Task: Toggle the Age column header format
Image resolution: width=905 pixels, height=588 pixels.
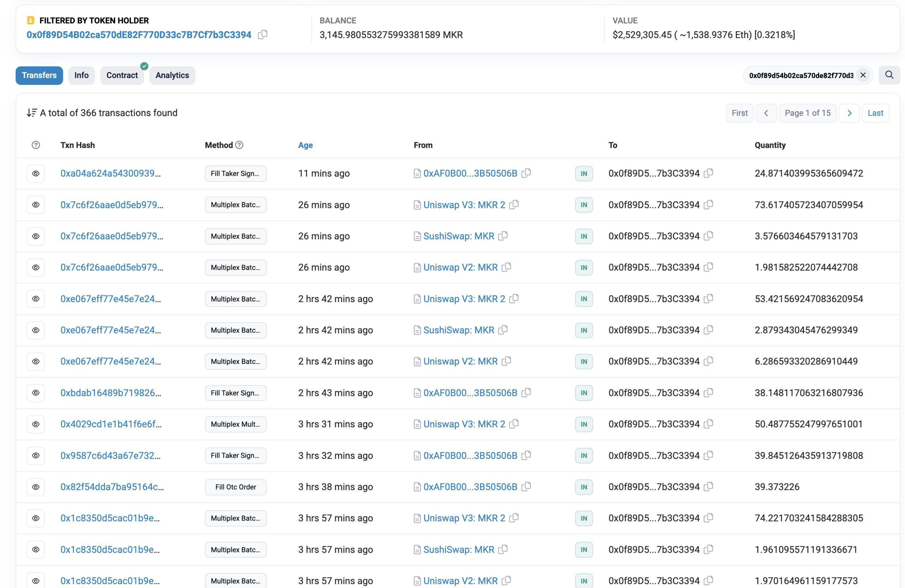Action: 305,145
